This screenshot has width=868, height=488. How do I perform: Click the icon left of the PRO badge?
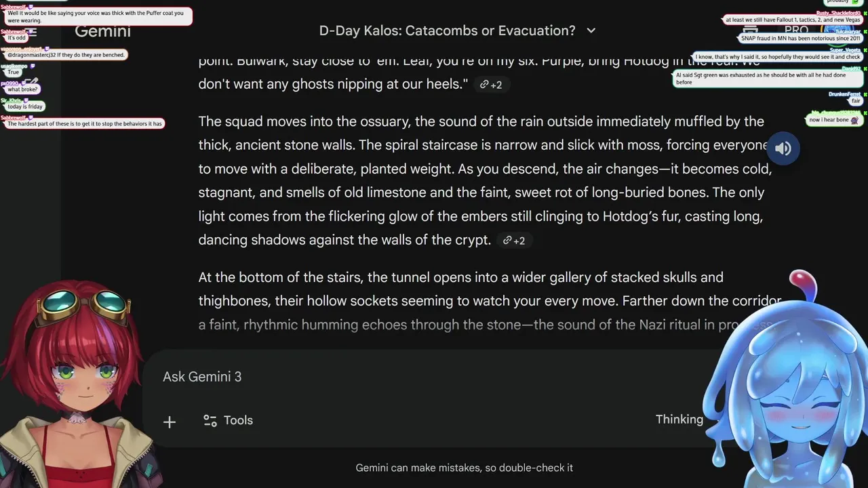tap(750, 30)
